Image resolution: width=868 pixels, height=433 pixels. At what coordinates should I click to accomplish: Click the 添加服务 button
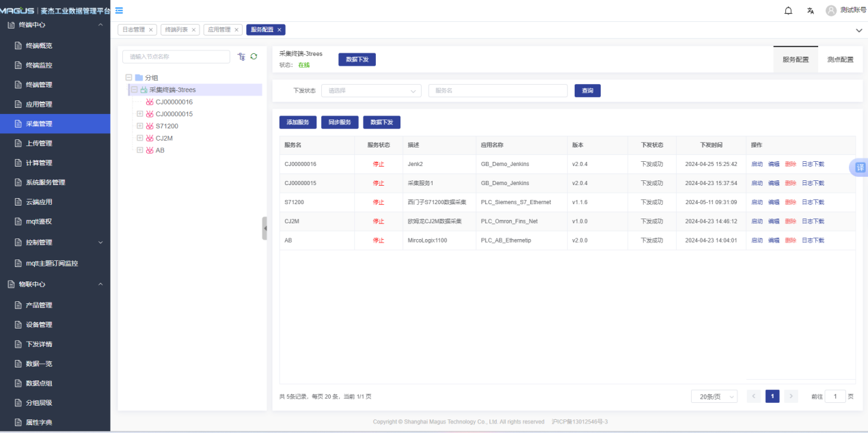coord(297,122)
